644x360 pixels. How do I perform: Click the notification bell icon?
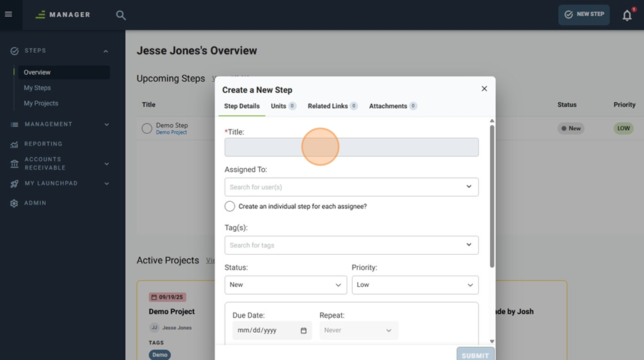click(x=627, y=16)
